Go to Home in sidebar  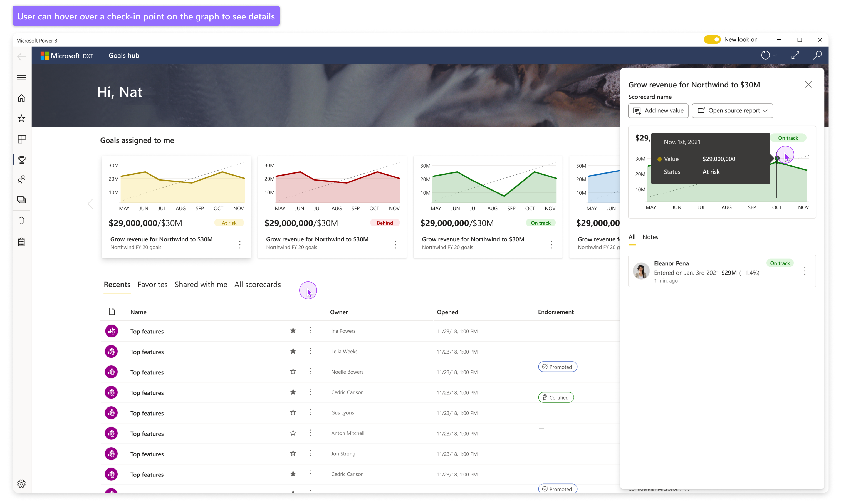coord(21,98)
